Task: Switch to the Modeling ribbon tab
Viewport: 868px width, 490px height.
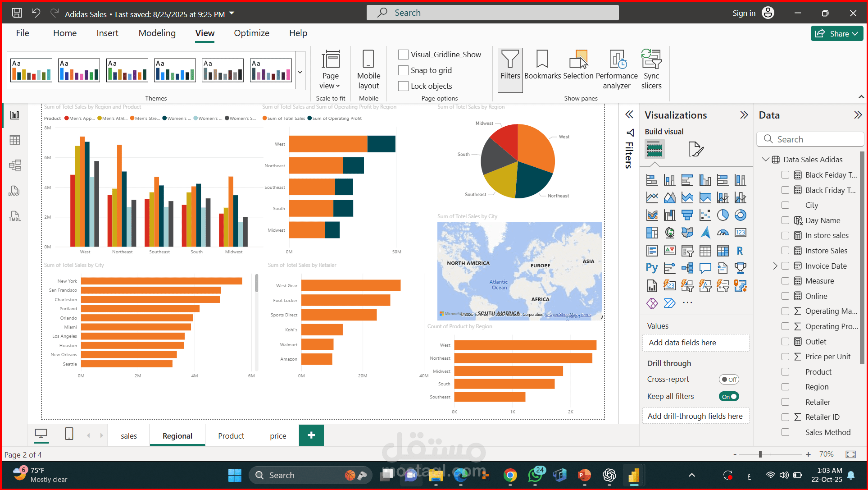Action: pos(157,33)
